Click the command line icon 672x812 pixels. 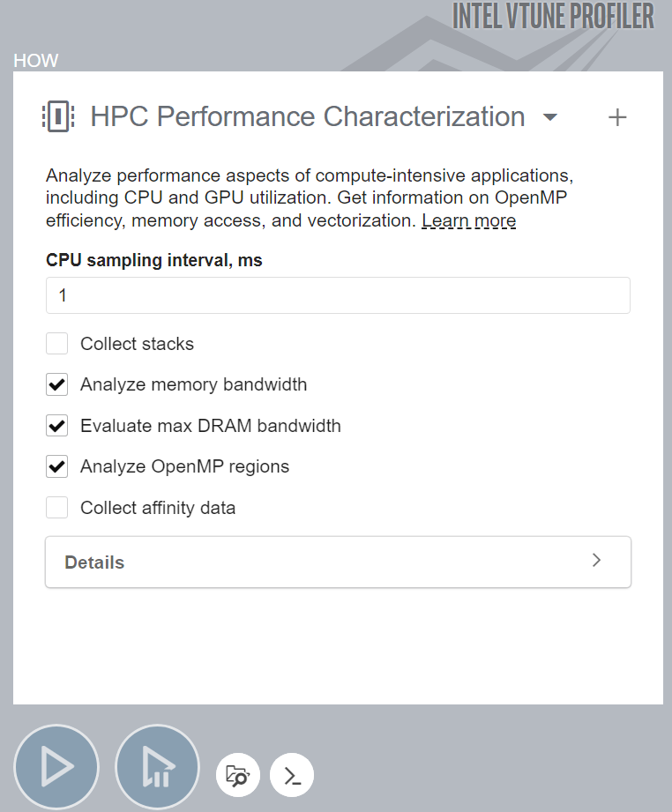(x=292, y=776)
